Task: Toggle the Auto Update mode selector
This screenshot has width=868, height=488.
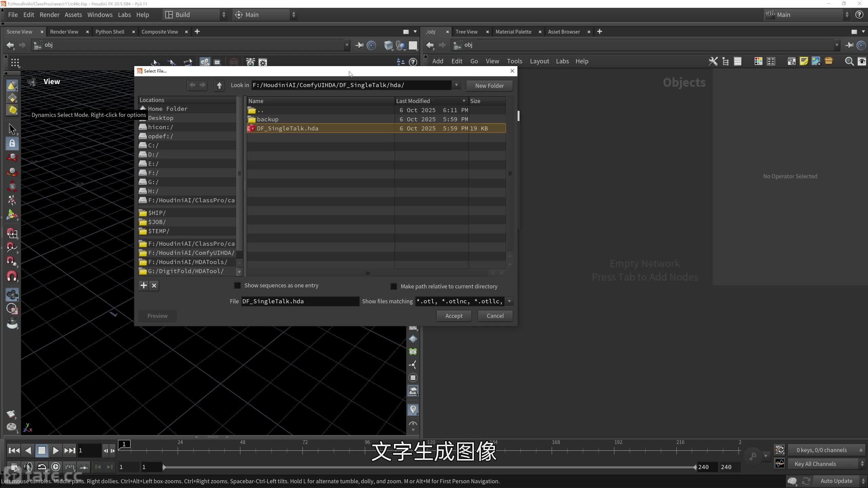Action: click(836, 481)
